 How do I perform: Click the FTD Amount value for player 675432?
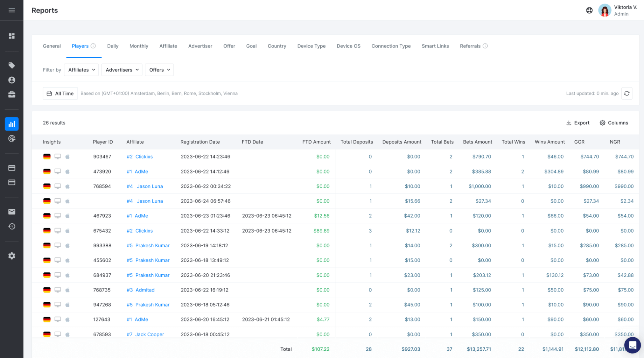point(322,230)
